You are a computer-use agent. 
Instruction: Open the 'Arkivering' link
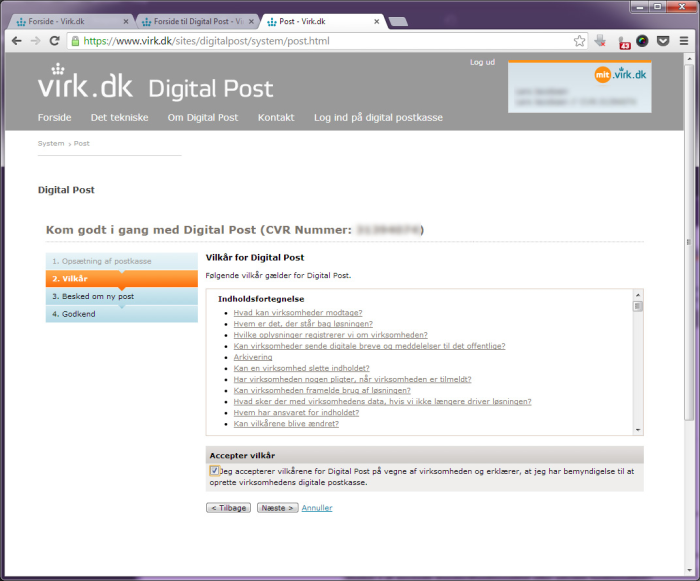point(253,357)
